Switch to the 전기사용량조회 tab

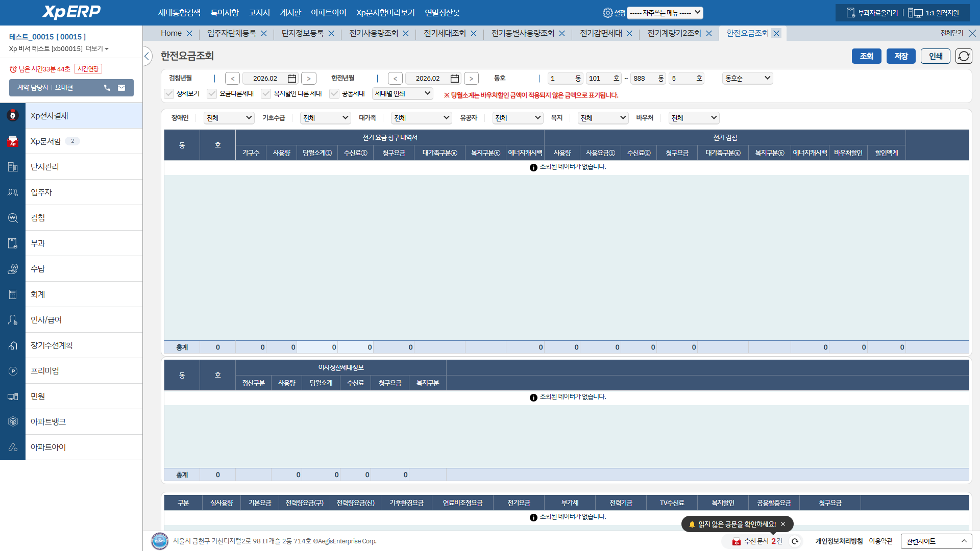point(373,33)
